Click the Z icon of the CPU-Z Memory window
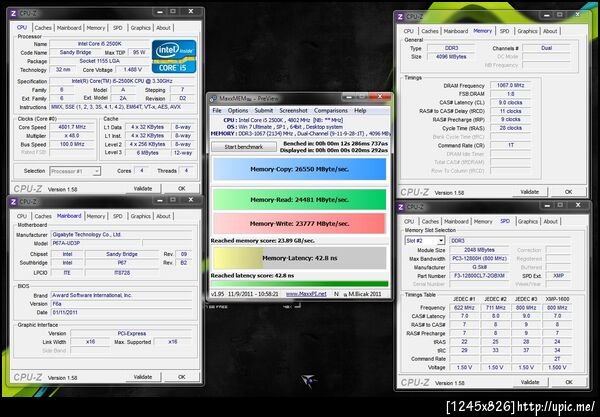 coord(400,16)
